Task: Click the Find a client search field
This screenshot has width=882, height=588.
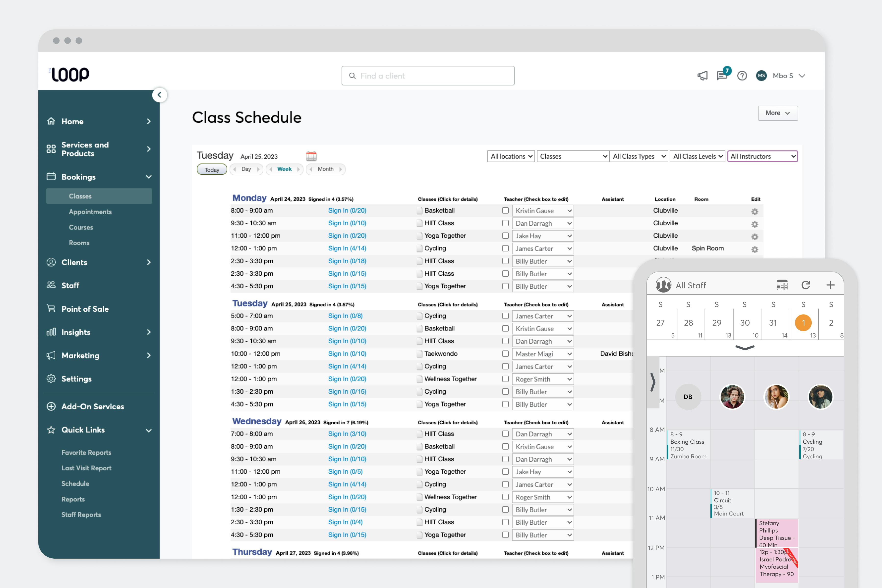Action: [x=428, y=76]
